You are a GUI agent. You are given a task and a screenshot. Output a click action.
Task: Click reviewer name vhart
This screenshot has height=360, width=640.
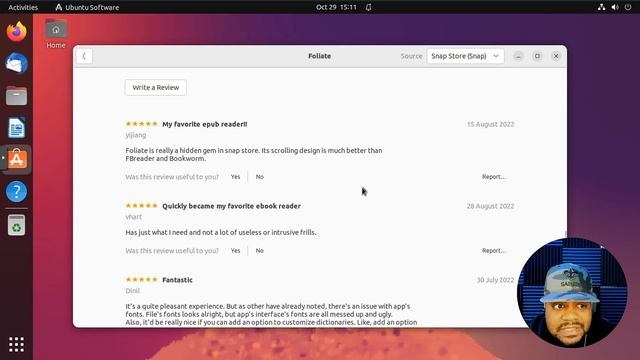click(x=133, y=217)
